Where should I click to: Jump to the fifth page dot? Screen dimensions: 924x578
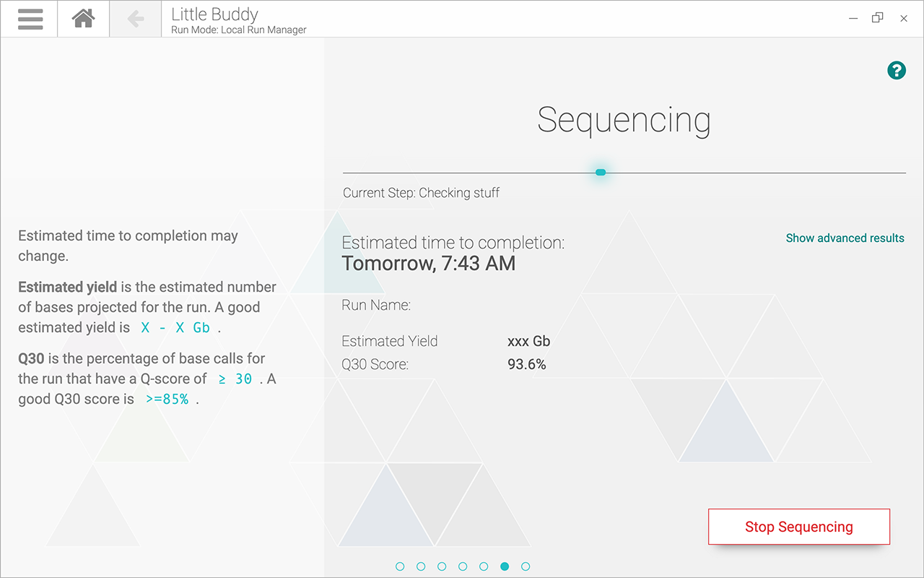coord(484,566)
